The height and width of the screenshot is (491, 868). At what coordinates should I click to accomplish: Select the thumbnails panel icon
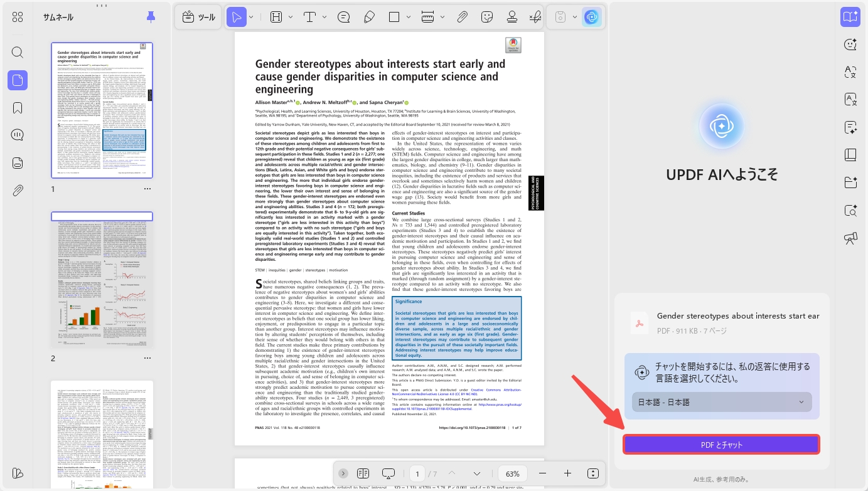coord(18,80)
